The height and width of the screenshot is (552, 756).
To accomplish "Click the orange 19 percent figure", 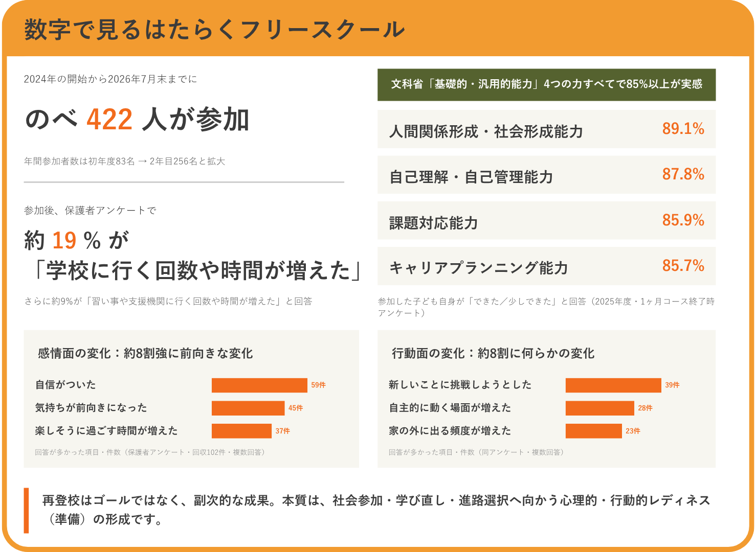I will [x=64, y=240].
